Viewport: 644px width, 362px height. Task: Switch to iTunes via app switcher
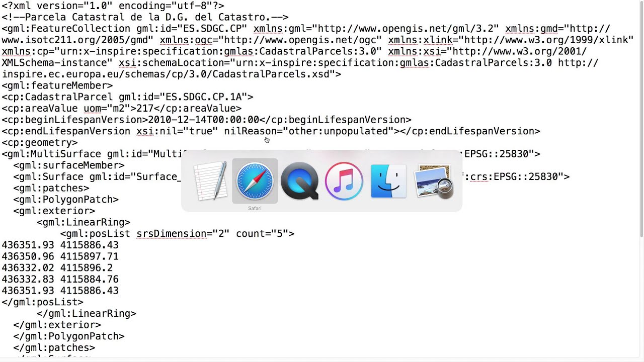(344, 181)
